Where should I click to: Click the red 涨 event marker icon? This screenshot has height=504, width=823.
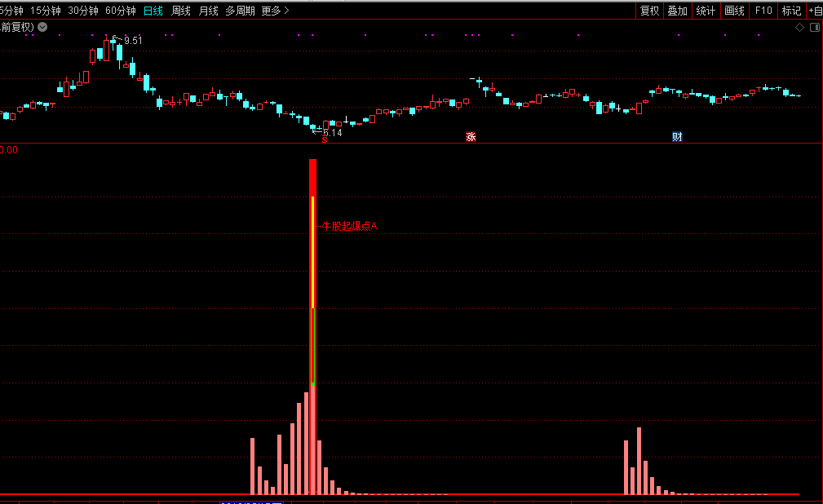(x=471, y=136)
